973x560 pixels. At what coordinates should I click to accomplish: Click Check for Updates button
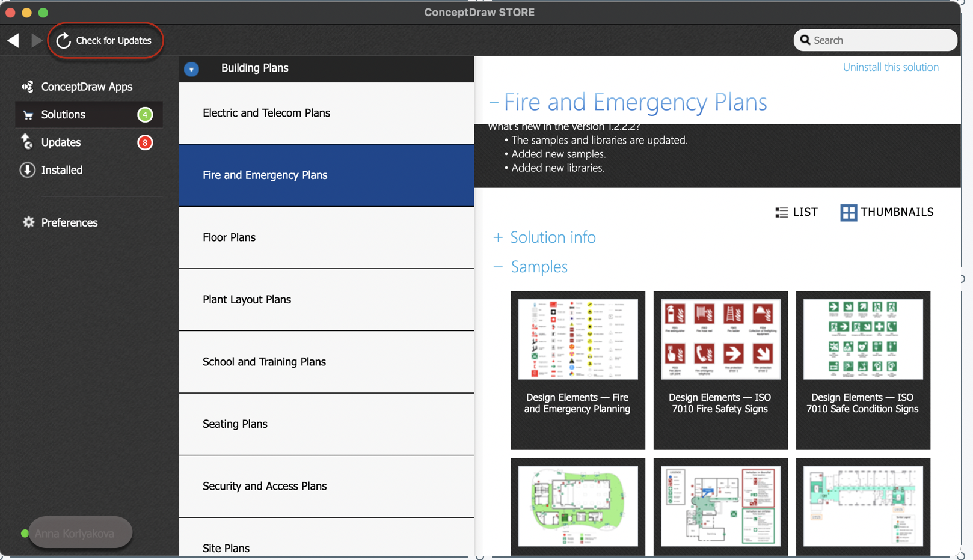pyautogui.click(x=105, y=40)
